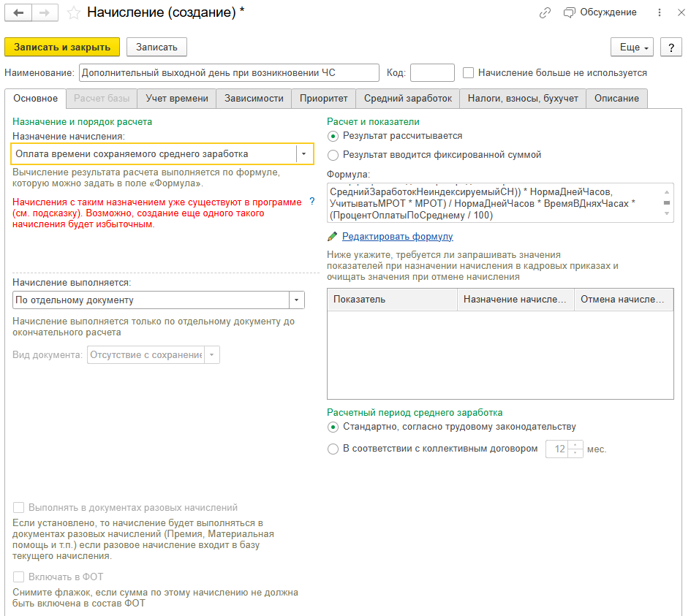This screenshot has width=691, height=616.
Task: Select Результат вводится фиксированной суммой
Action: [x=333, y=155]
